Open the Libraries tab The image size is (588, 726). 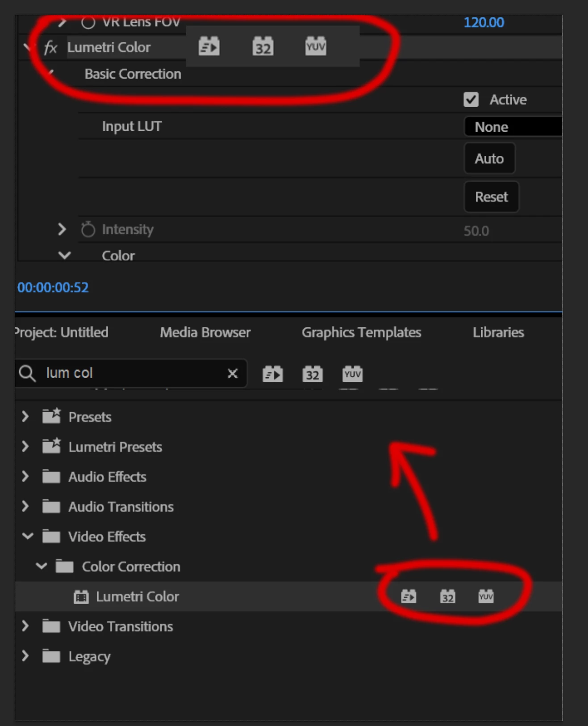498,332
